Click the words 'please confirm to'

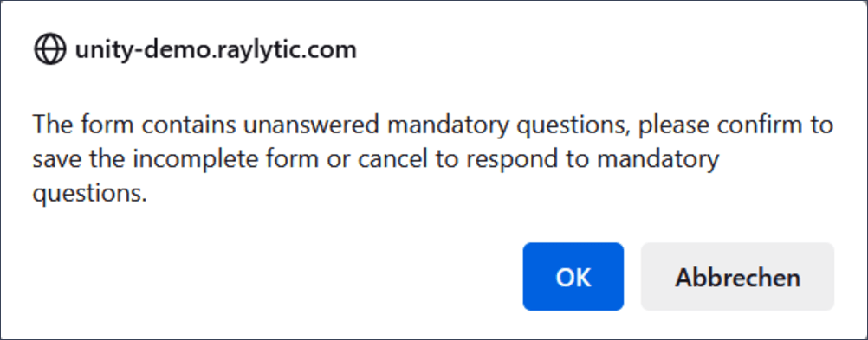(x=735, y=125)
